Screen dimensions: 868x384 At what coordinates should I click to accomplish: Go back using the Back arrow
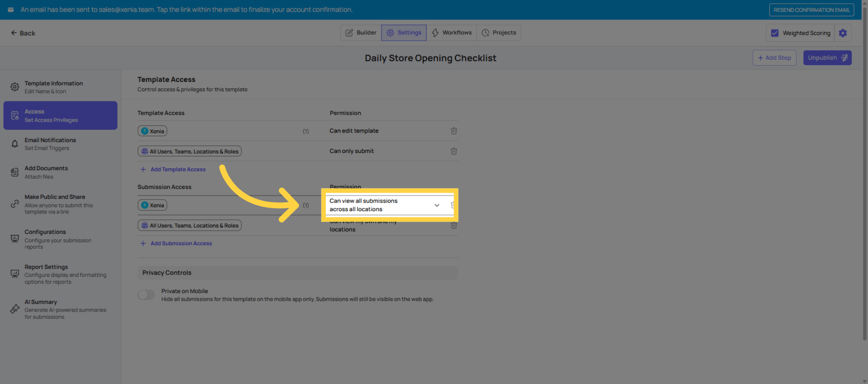pyautogui.click(x=23, y=33)
